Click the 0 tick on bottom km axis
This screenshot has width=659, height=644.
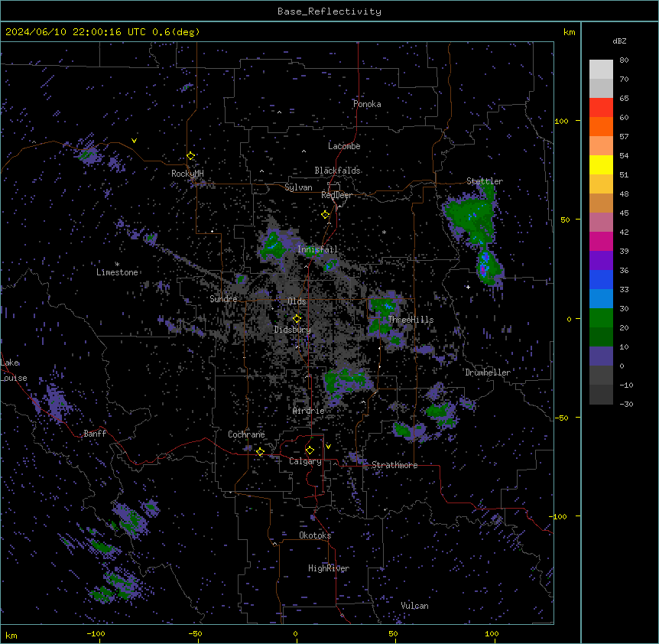tap(295, 633)
